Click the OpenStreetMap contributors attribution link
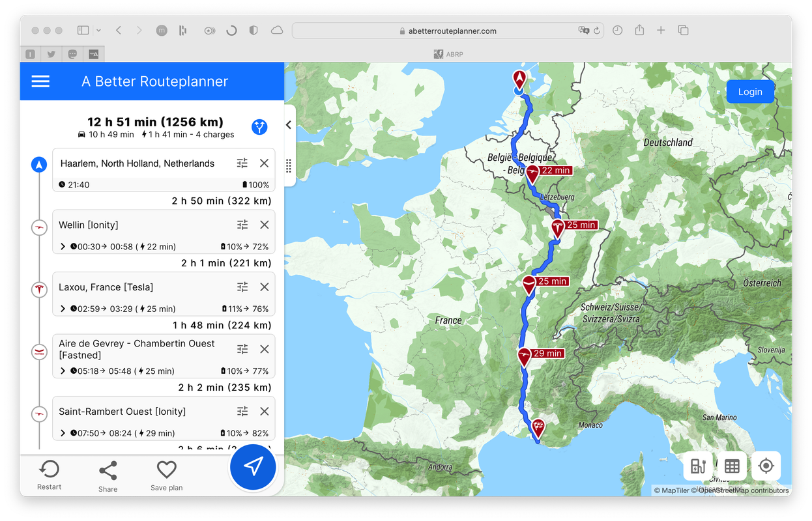812x521 pixels. point(744,490)
